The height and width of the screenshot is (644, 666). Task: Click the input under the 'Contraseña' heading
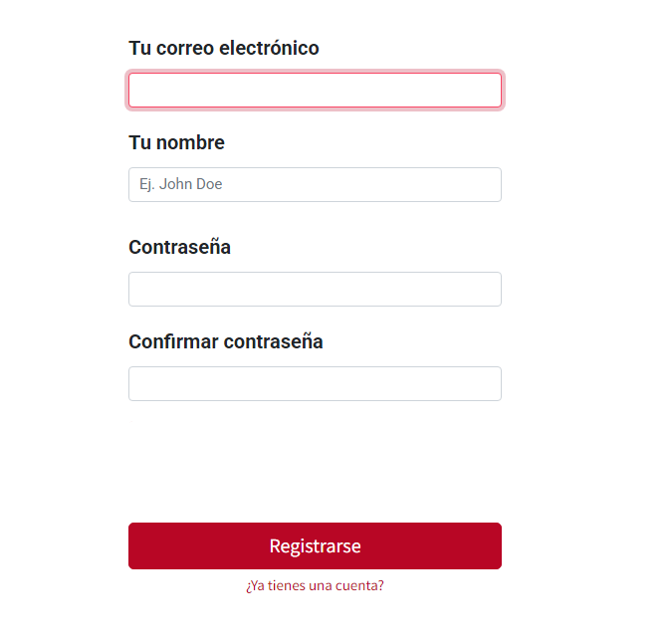click(x=315, y=289)
